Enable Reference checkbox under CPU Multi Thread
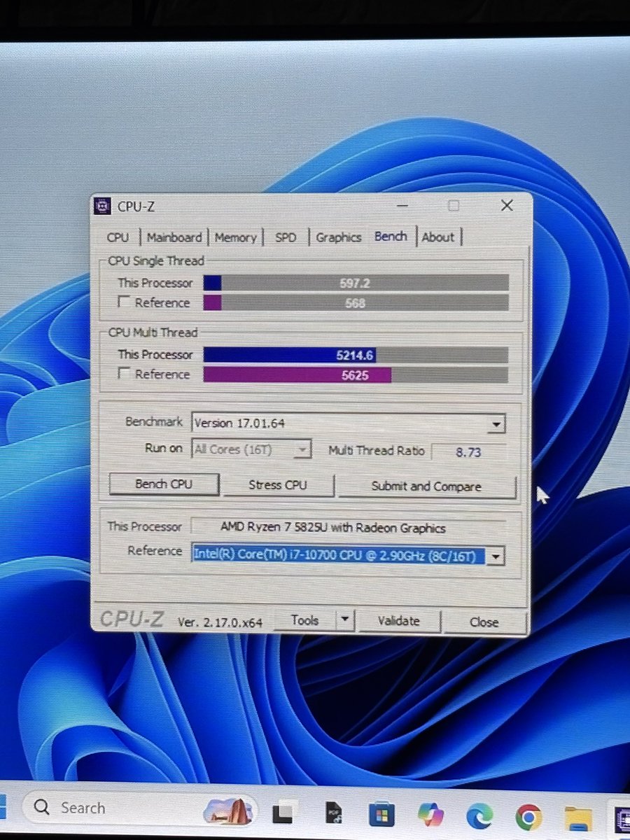 tap(124, 374)
